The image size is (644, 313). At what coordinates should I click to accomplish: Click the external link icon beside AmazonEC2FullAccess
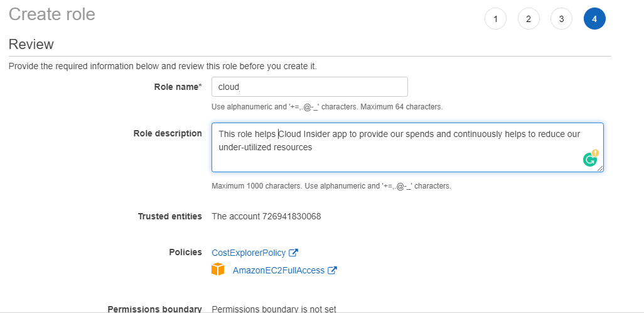point(332,270)
